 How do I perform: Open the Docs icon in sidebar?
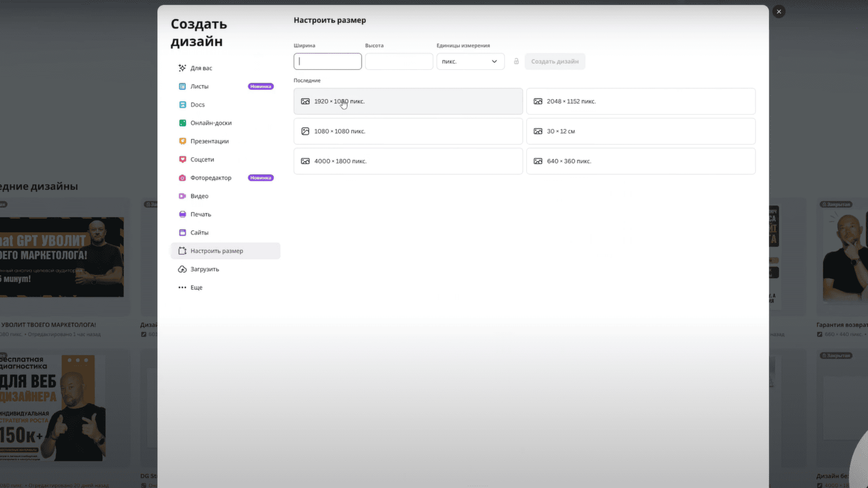(x=182, y=104)
